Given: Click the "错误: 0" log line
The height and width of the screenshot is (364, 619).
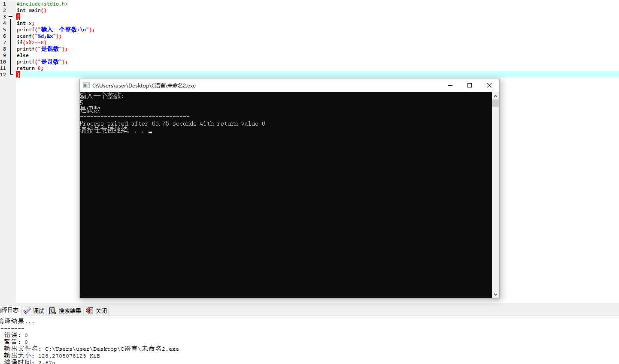Looking at the screenshot, I should (x=16, y=335).
